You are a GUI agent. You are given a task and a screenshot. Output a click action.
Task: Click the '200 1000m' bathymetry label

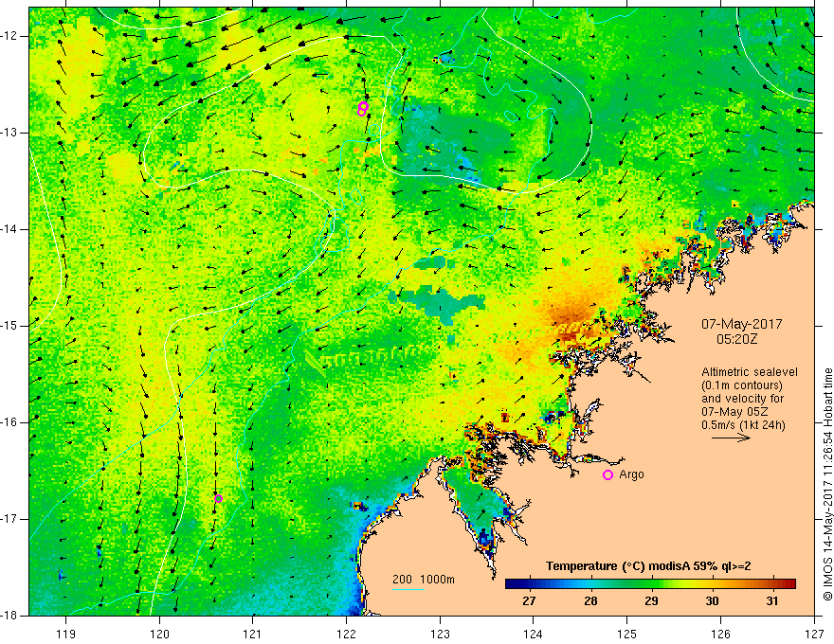424,580
